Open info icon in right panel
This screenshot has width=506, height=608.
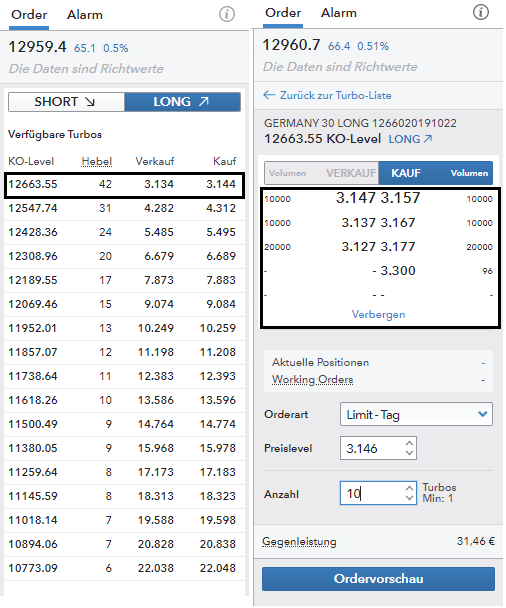coord(481,12)
